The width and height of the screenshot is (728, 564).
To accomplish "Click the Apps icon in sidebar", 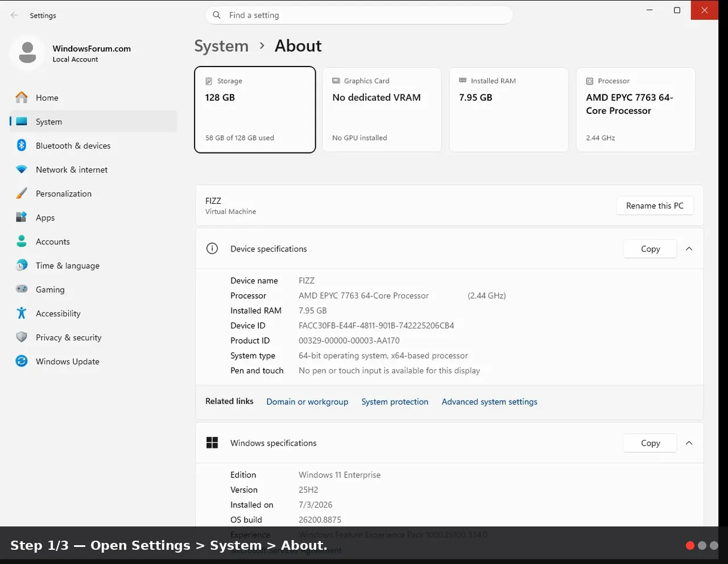I will click(22, 217).
